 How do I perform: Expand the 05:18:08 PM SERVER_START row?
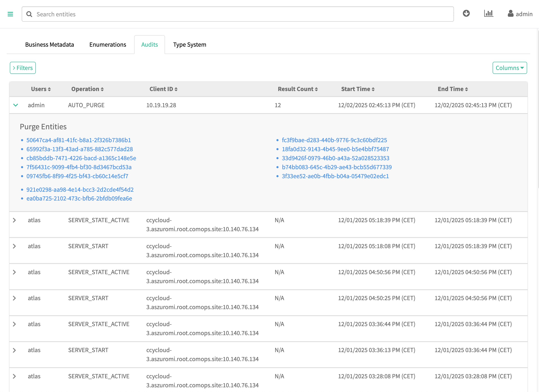[15, 246]
